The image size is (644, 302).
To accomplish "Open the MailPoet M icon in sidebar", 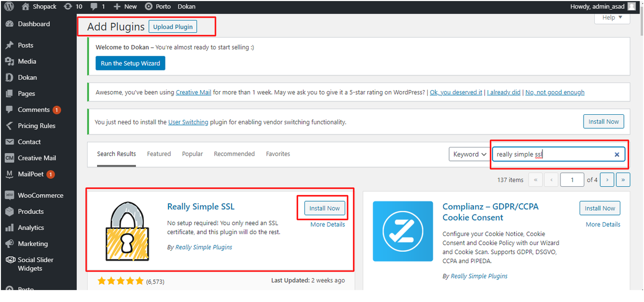I will click(x=10, y=174).
